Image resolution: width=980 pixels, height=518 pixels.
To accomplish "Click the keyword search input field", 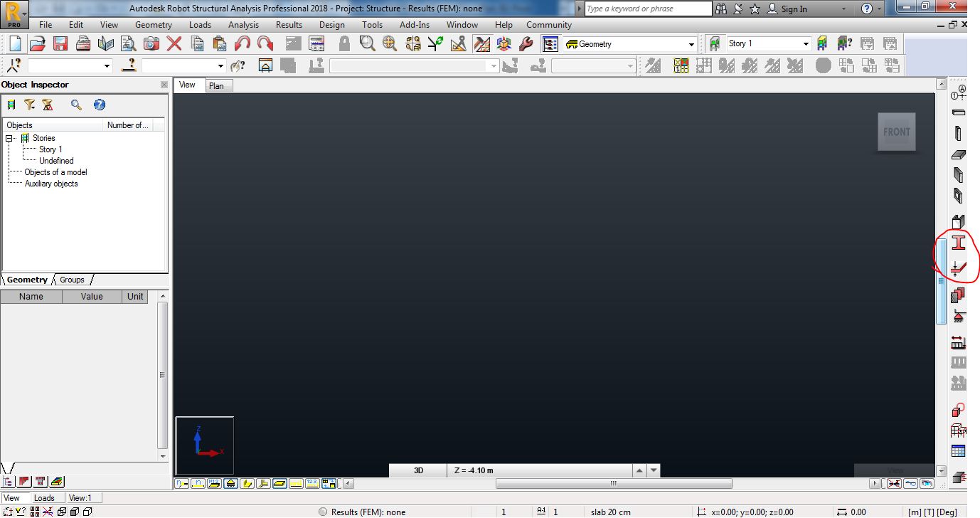I will [x=648, y=9].
